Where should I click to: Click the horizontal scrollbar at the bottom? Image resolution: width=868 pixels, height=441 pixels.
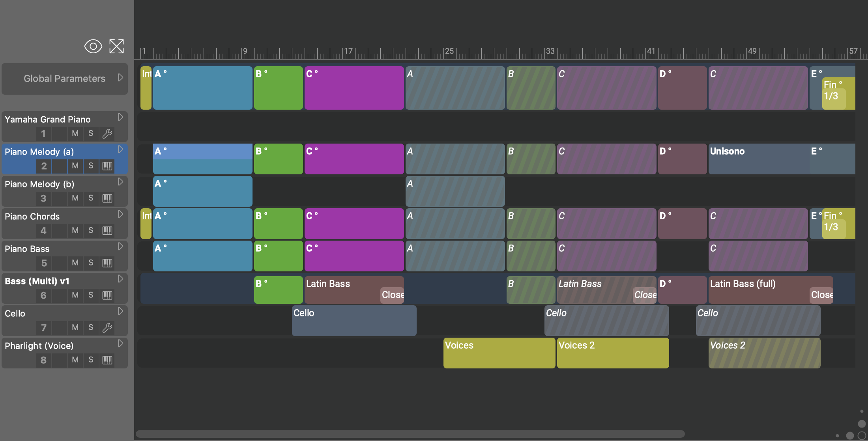pyautogui.click(x=410, y=434)
